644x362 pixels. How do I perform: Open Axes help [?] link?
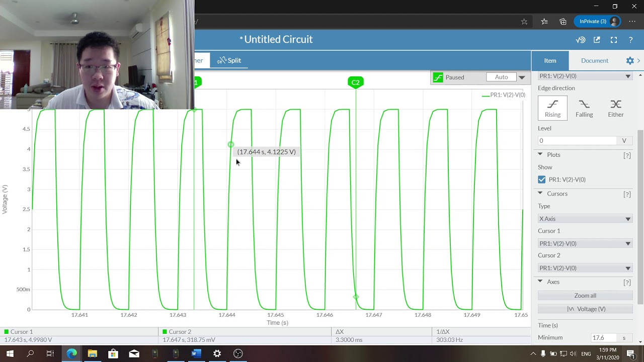pyautogui.click(x=627, y=283)
